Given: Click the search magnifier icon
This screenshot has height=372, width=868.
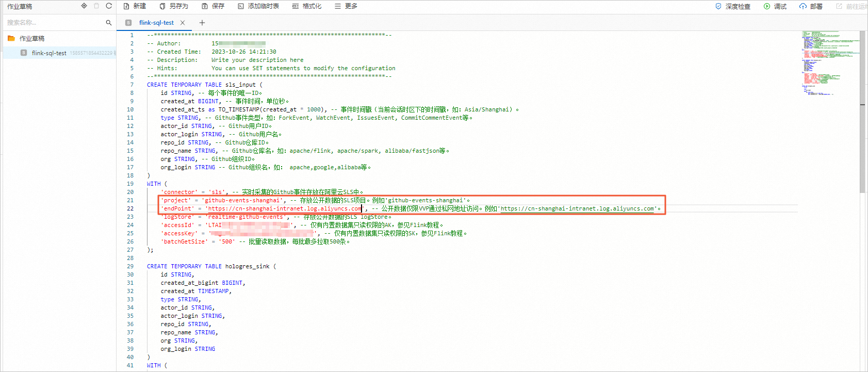Looking at the screenshot, I should [x=109, y=23].
